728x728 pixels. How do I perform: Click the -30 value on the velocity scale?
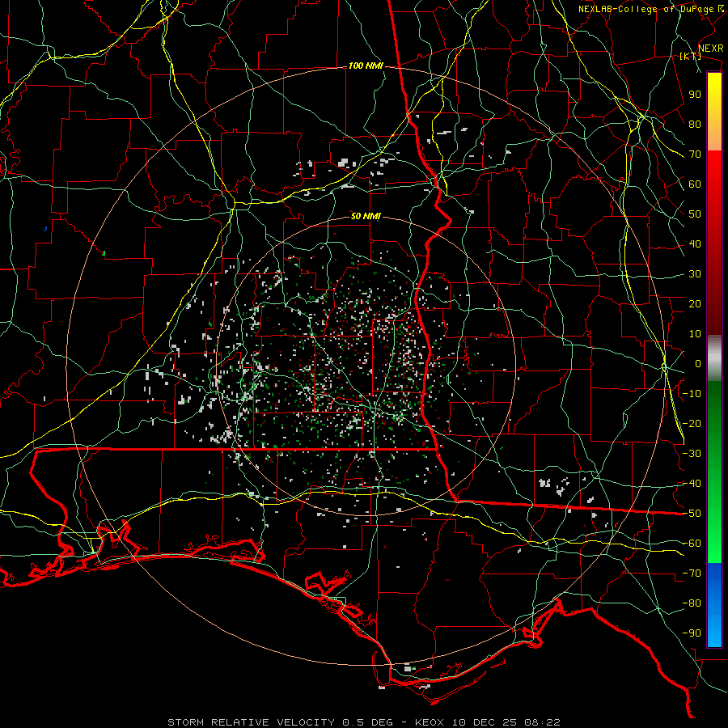pos(692,454)
